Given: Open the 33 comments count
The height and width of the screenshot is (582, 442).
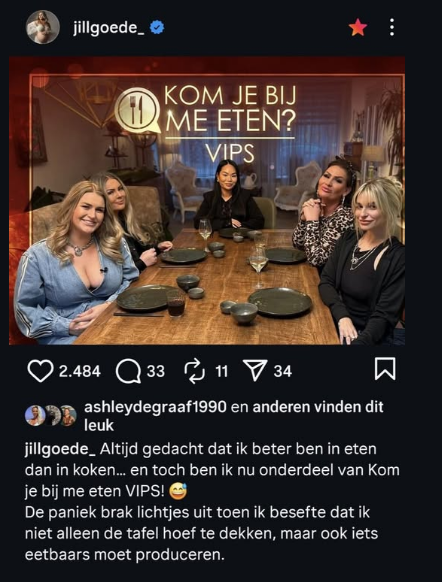Looking at the screenshot, I should point(155,371).
